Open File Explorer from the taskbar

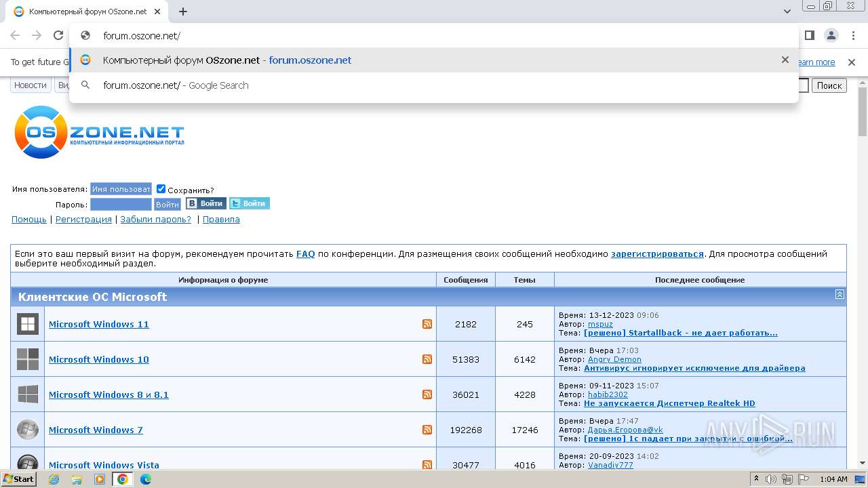tap(77, 479)
